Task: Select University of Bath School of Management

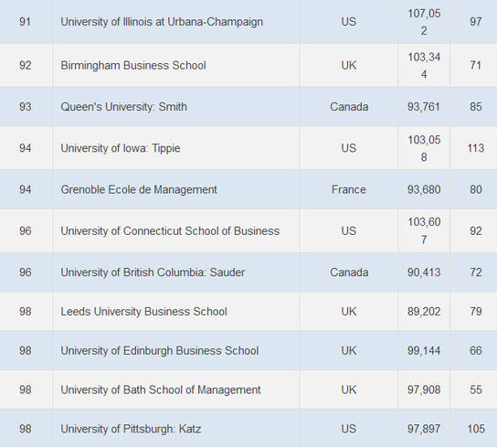Action: [x=161, y=389]
